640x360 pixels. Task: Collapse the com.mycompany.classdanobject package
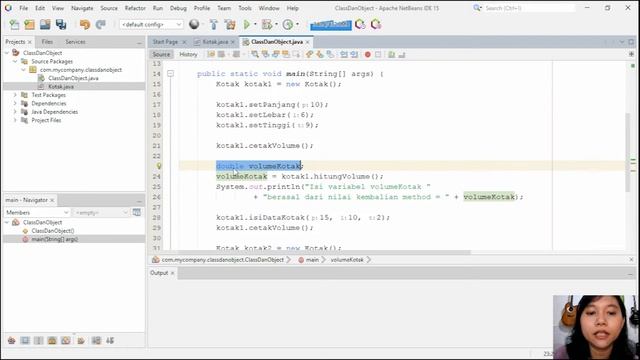pos(24,70)
